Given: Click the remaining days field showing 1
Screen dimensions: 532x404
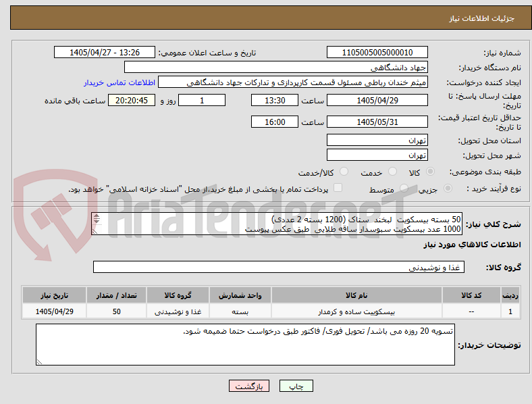Looking at the screenshot, I should point(202,100).
